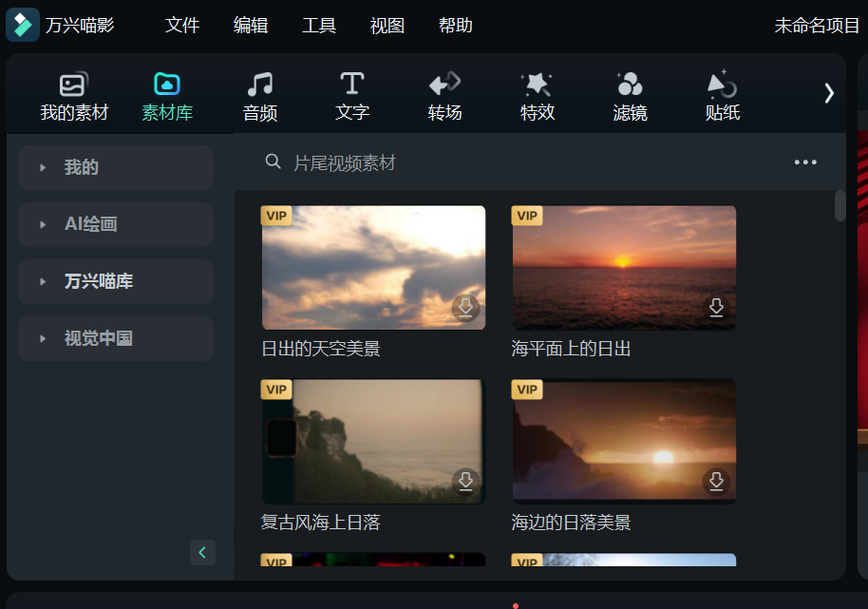This screenshot has height=609, width=868.
Task: Open the 转场 transitions panel
Action: click(443, 95)
